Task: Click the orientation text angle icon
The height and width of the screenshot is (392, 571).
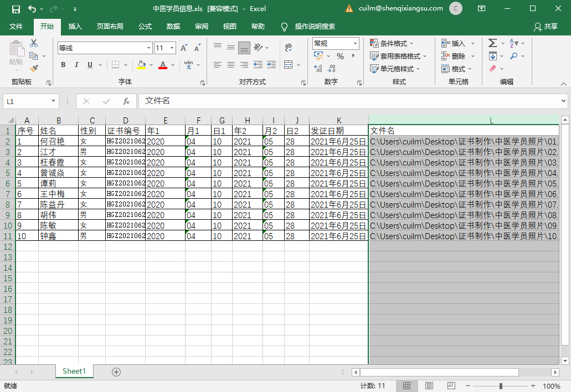Action: (258, 47)
